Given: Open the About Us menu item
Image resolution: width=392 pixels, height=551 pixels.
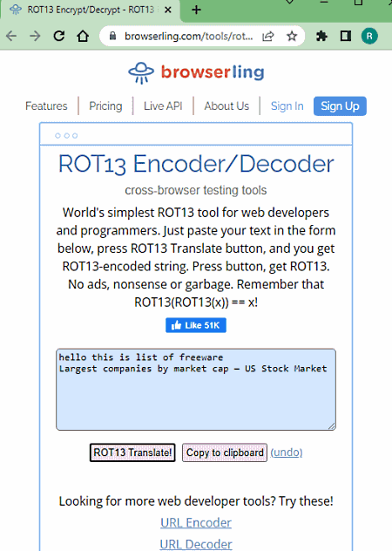Looking at the screenshot, I should [x=226, y=105].
